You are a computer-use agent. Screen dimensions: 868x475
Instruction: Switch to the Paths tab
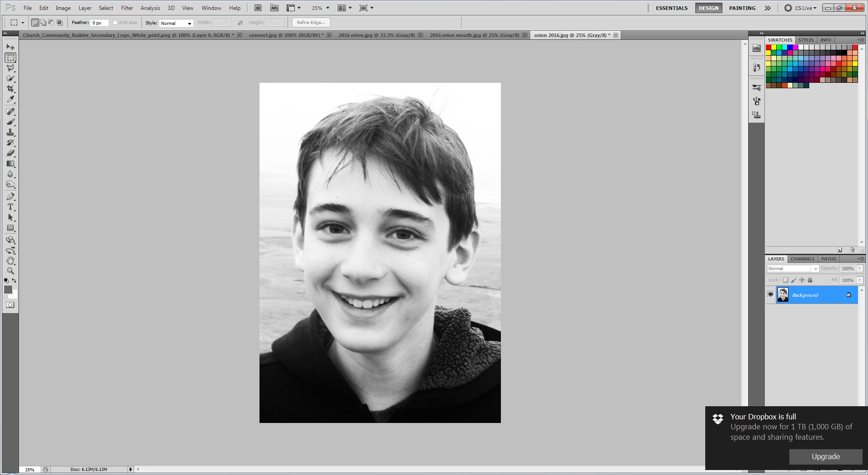tap(829, 259)
